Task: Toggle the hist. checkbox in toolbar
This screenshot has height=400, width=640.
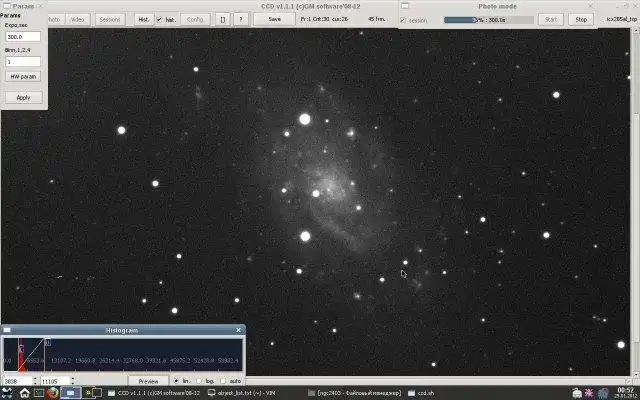Action: 160,20
